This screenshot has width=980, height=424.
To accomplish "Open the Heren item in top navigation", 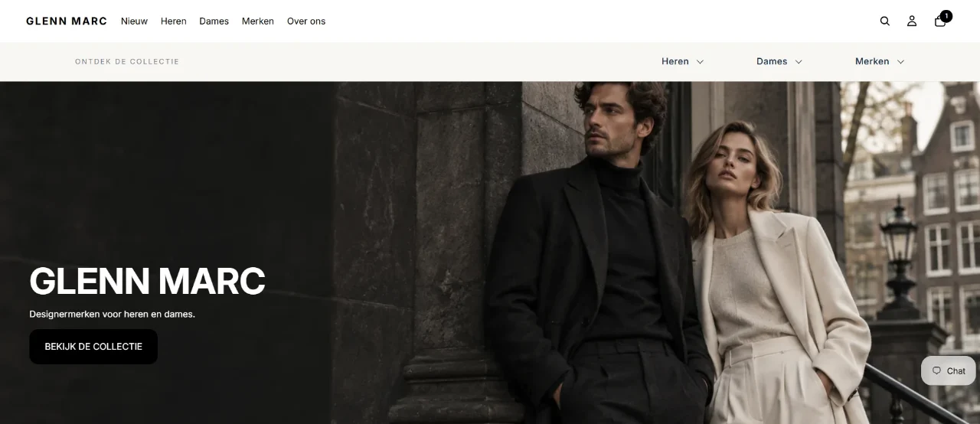I will (x=174, y=21).
